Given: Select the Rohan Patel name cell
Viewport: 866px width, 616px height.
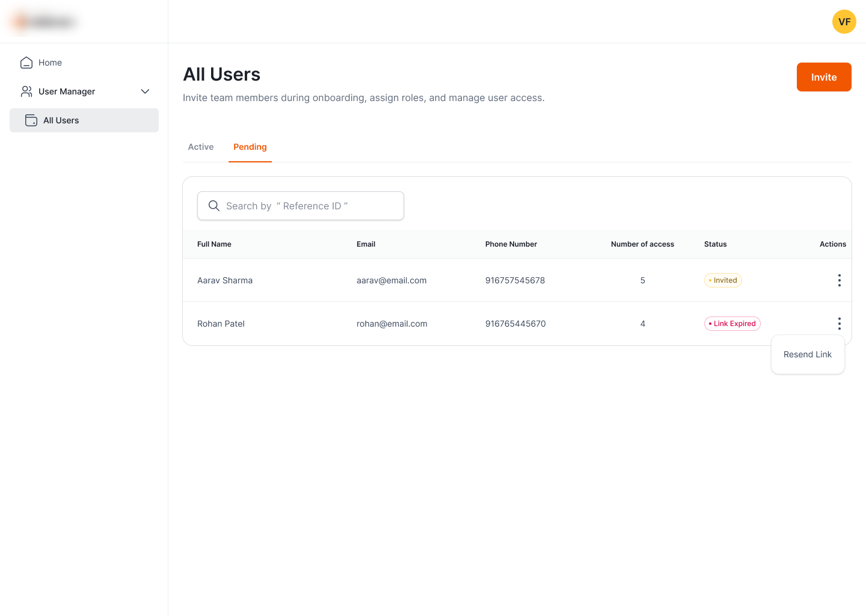Looking at the screenshot, I should [221, 324].
